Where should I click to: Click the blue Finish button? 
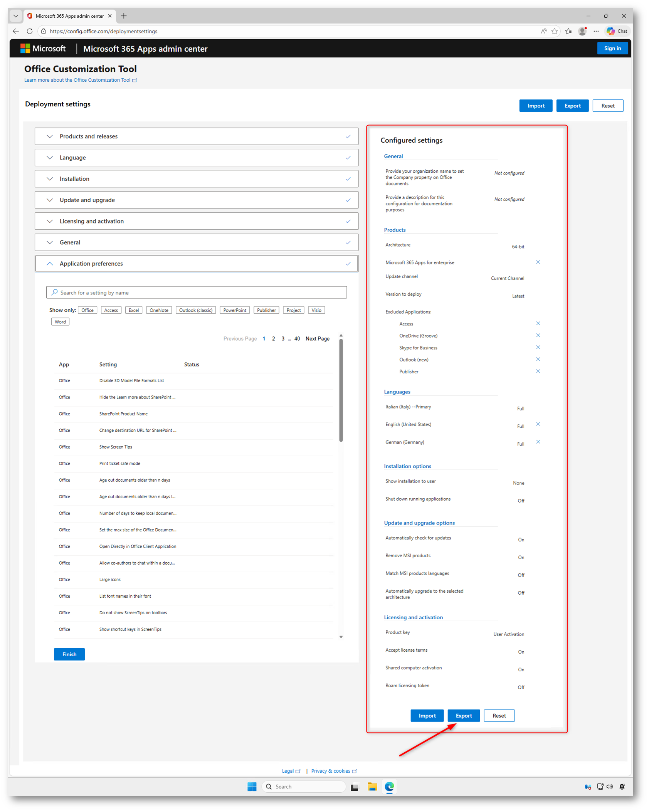click(69, 654)
